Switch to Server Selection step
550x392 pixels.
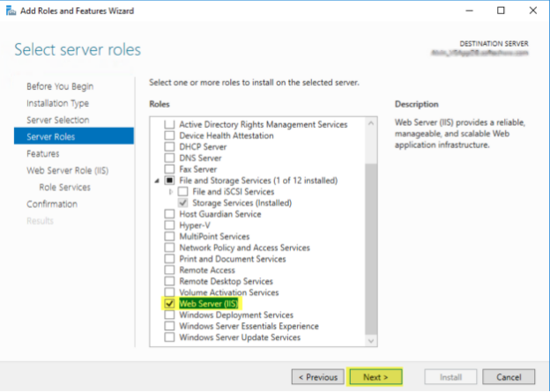(57, 120)
